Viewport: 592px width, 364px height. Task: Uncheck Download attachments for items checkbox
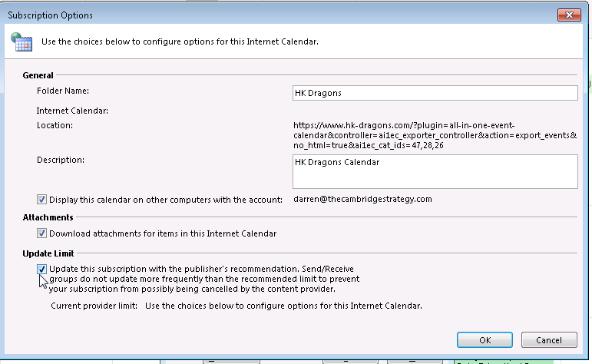[x=42, y=233]
